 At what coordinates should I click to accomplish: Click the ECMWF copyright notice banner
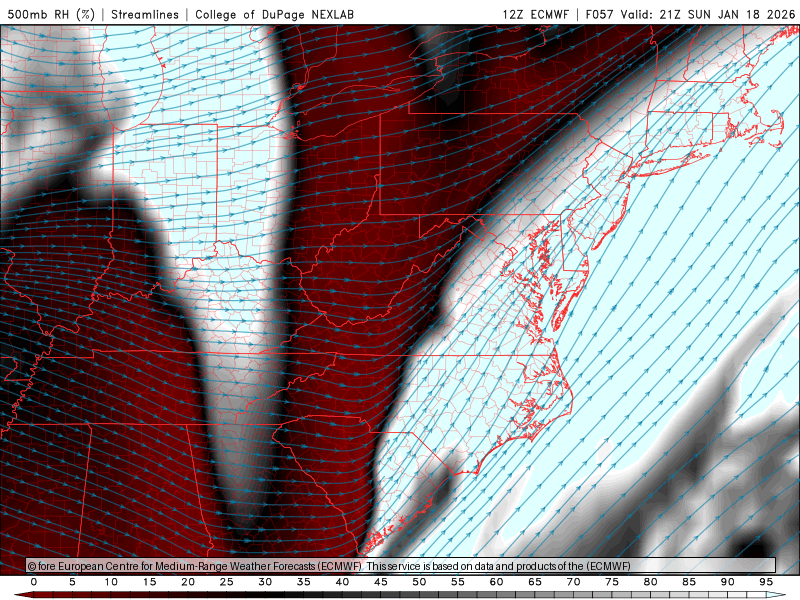point(401,566)
